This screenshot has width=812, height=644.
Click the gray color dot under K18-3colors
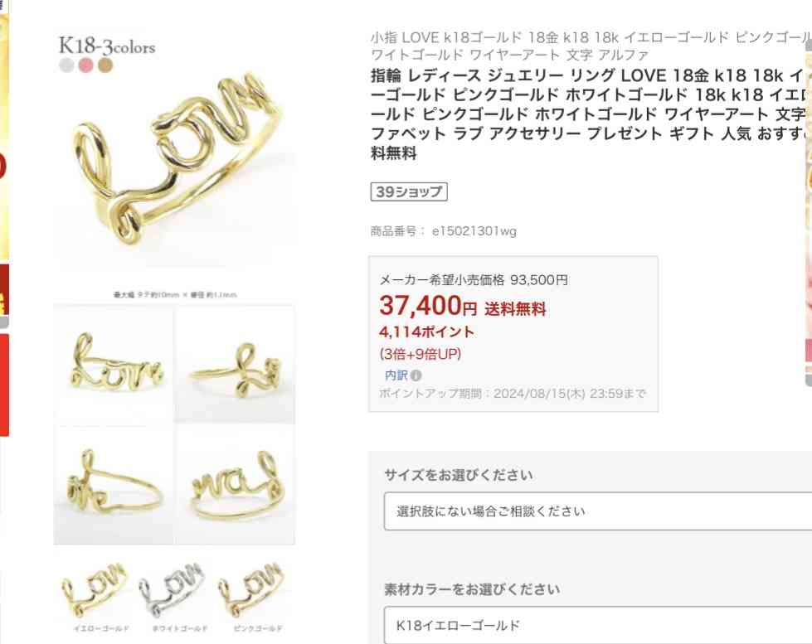pyautogui.click(x=66, y=65)
